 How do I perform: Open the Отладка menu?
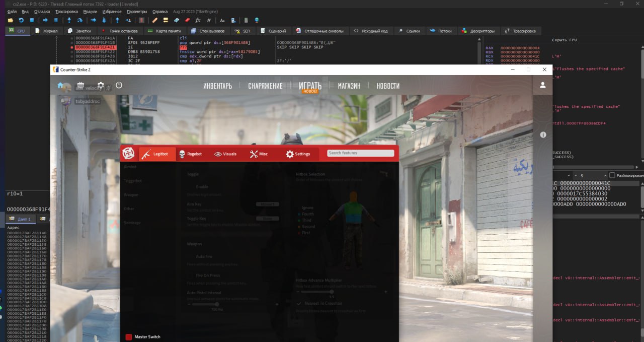click(43, 11)
